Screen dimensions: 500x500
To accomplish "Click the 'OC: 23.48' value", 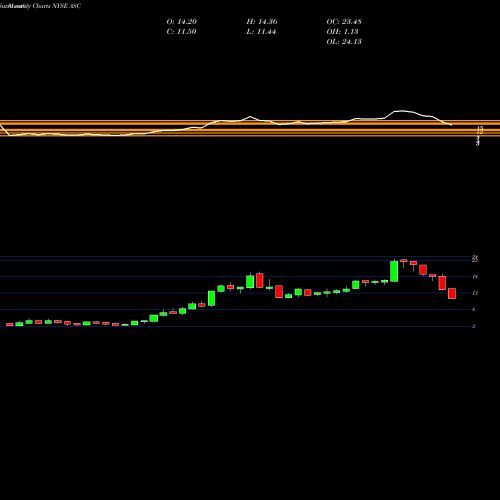I will pyautogui.click(x=344, y=22).
